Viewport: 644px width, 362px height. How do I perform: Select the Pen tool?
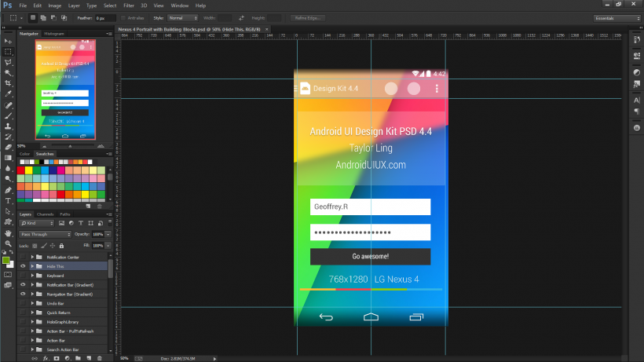pos(8,191)
